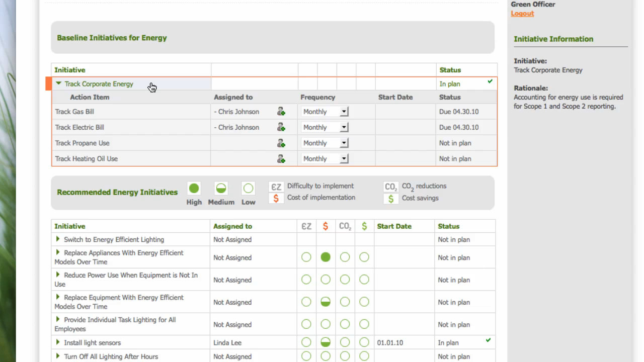Click the CO2 reductions legend icon

pyautogui.click(x=391, y=187)
